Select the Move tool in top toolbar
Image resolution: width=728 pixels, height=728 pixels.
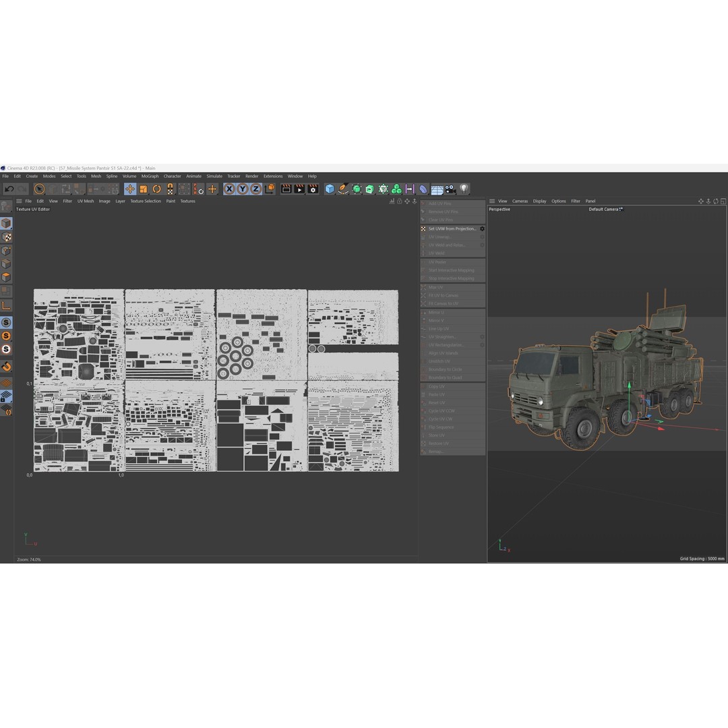(130, 189)
